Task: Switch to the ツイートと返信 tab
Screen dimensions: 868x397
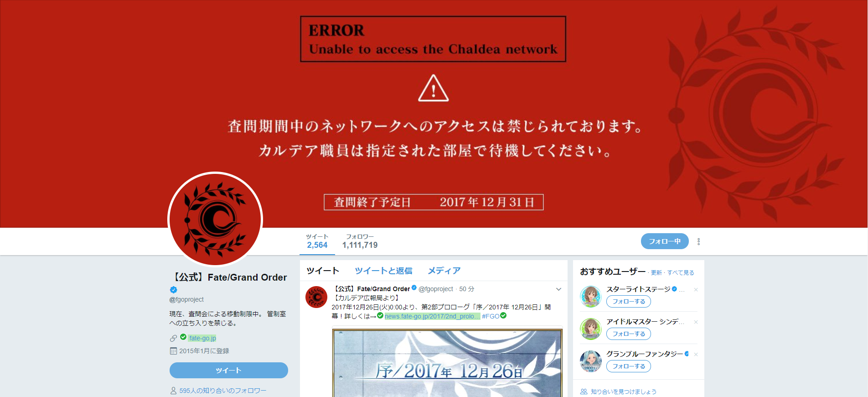Action: (x=383, y=271)
